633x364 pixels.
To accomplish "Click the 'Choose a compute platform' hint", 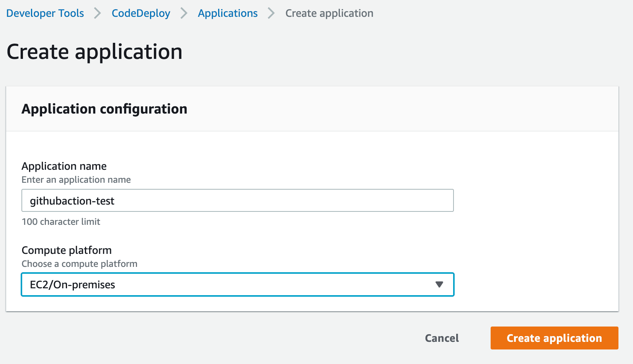I will click(79, 264).
